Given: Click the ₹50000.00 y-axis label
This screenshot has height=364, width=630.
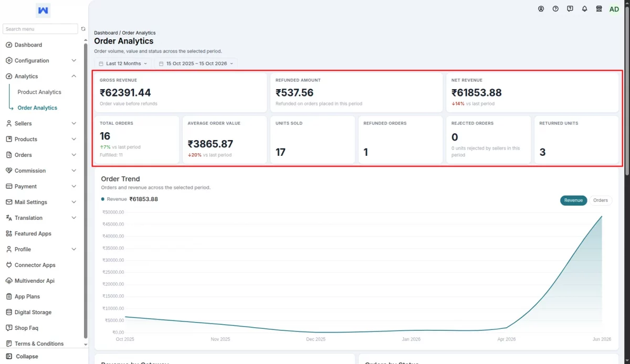Looking at the screenshot, I should (113, 212).
